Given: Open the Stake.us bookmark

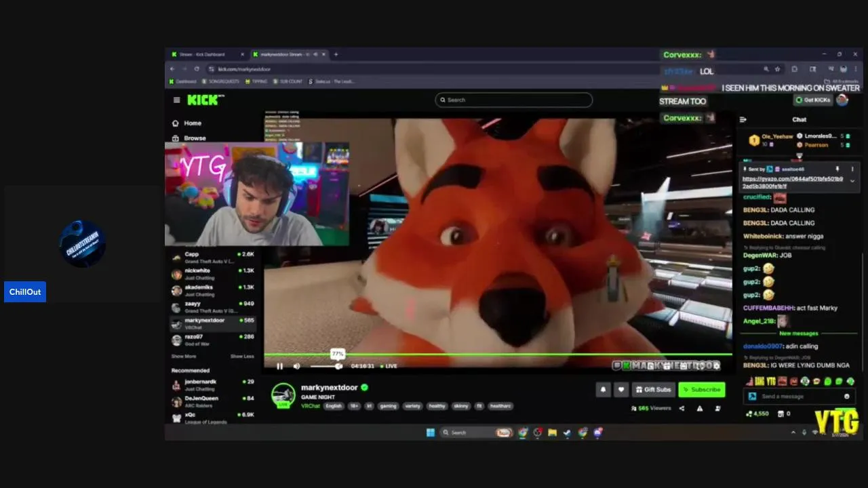Looking at the screenshot, I should 332,81.
